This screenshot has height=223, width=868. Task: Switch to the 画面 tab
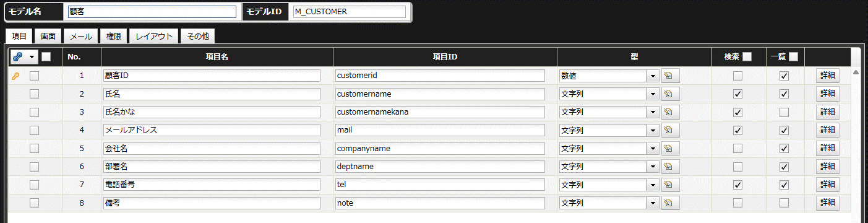point(48,37)
